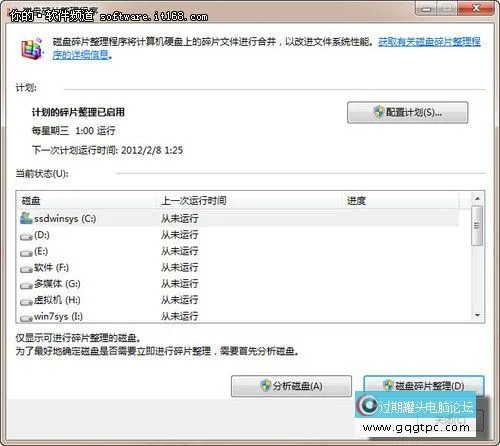Select the win7sys (I:) disk row
The width and height of the screenshot is (500, 446).
(239, 316)
